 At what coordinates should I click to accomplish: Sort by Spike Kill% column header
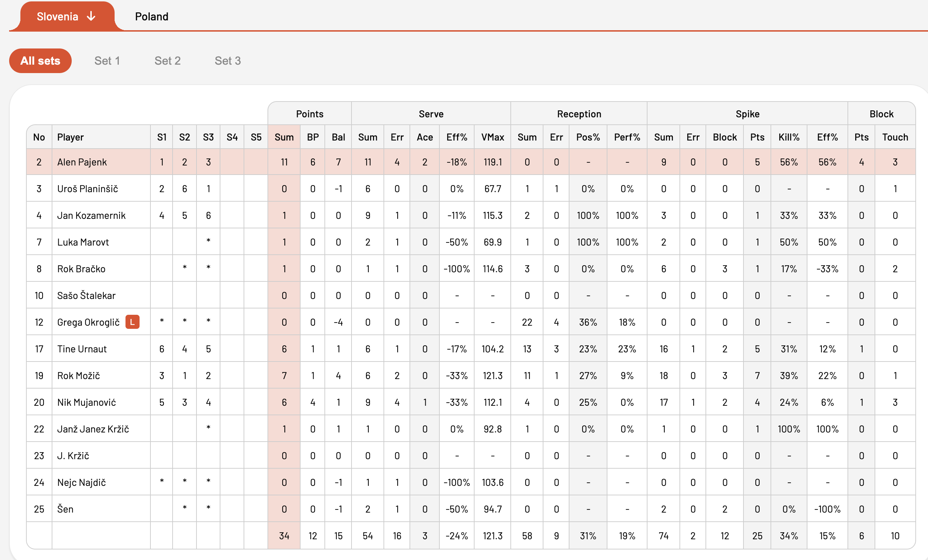pyautogui.click(x=789, y=137)
